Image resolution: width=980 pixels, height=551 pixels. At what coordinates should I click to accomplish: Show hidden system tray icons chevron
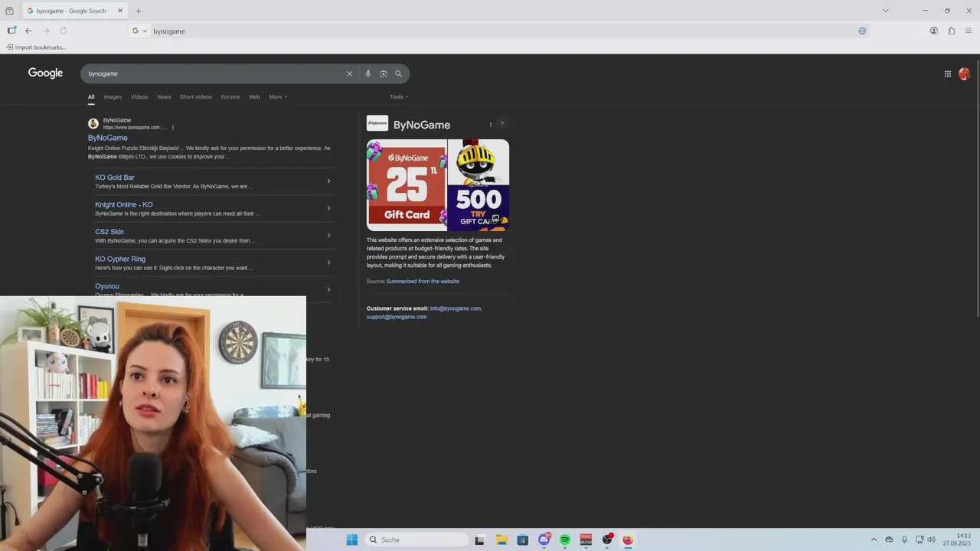point(874,540)
